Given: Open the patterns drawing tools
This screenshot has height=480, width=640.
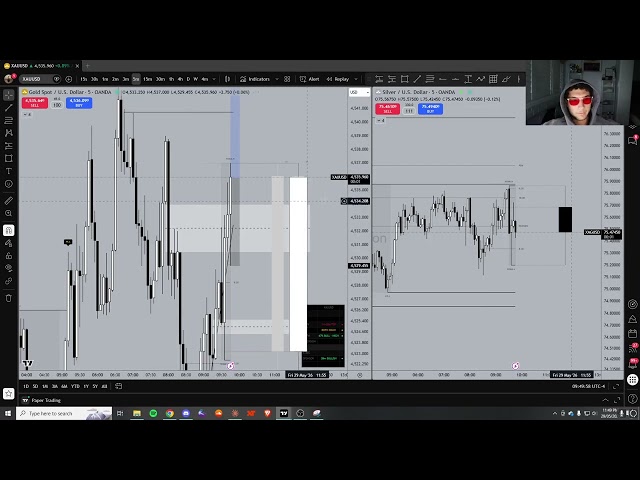Looking at the screenshot, I should [x=9, y=133].
